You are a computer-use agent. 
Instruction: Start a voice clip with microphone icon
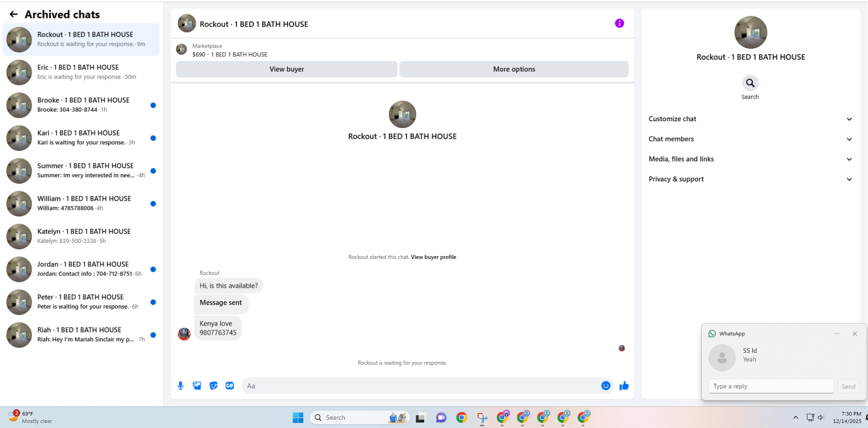point(181,386)
